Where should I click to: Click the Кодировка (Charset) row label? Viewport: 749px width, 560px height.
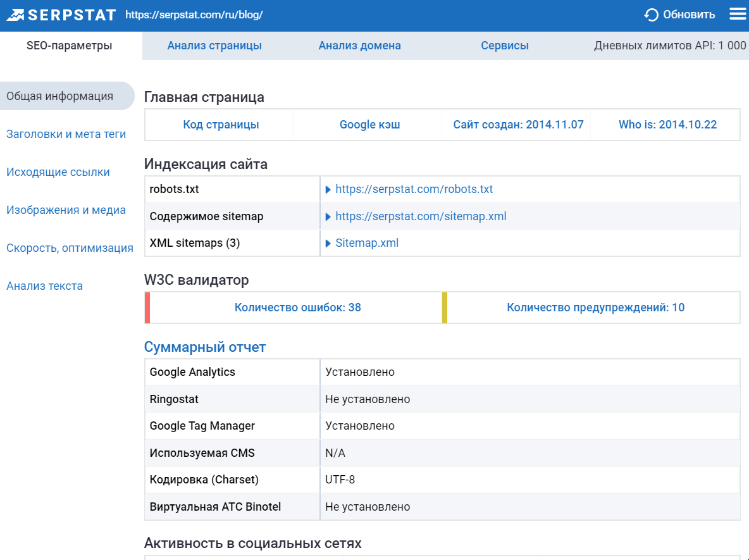(204, 480)
